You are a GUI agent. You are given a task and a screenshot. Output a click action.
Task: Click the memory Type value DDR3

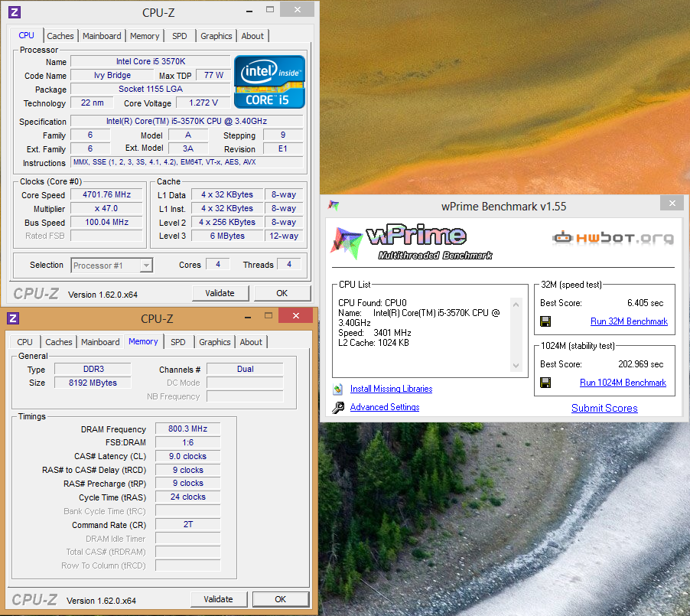click(x=93, y=369)
